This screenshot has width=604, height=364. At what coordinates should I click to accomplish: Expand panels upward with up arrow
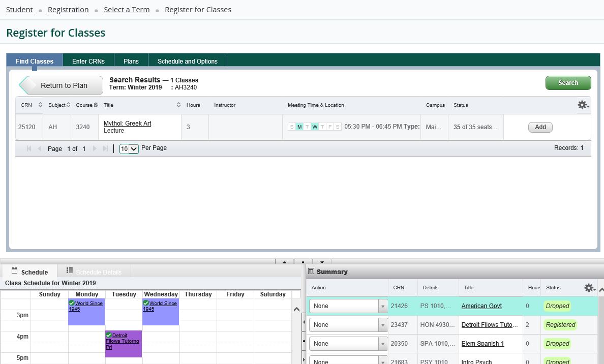284,261
